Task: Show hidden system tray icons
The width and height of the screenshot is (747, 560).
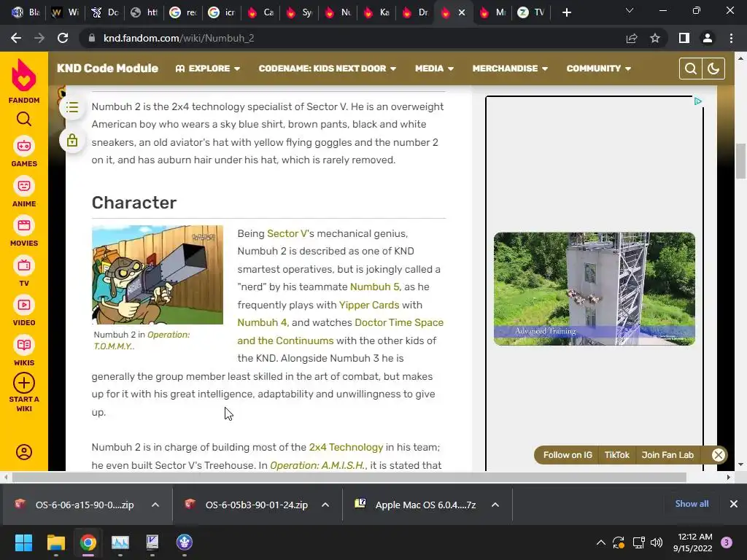Action: 601,542
